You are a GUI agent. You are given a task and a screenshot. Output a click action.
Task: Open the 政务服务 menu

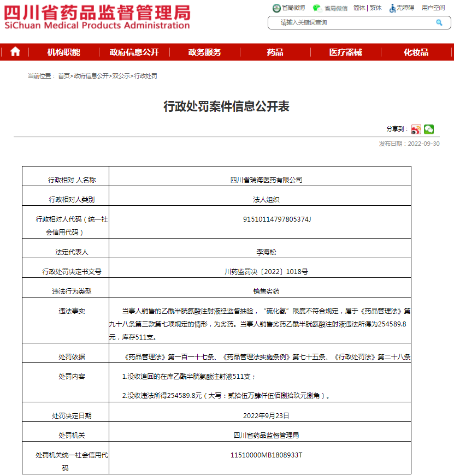[x=205, y=52]
